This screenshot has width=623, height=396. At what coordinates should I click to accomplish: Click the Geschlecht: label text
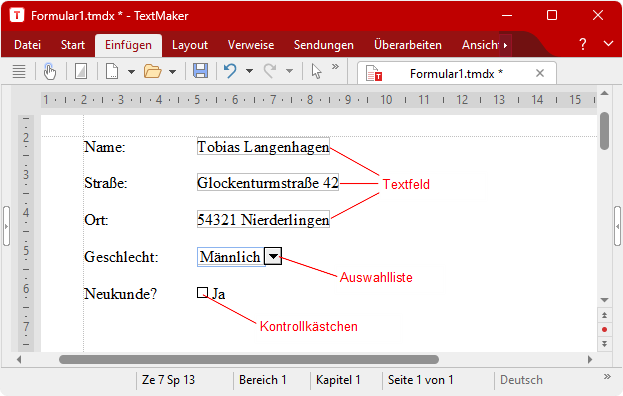tap(121, 257)
